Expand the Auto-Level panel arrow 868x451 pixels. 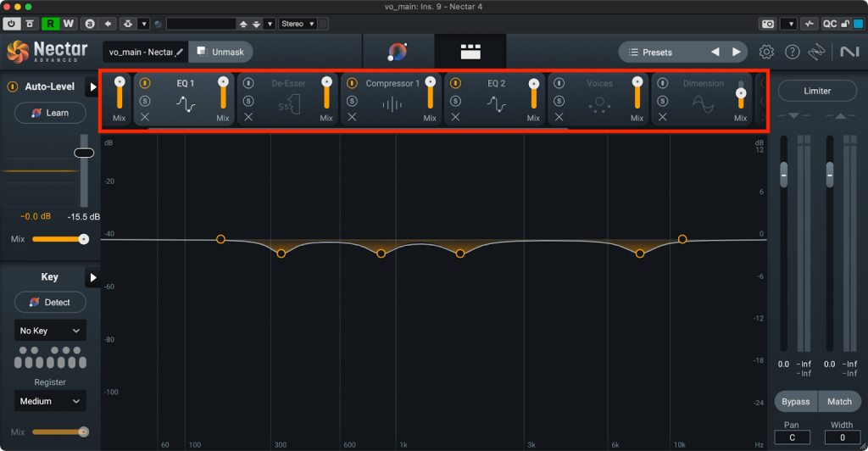coord(93,86)
